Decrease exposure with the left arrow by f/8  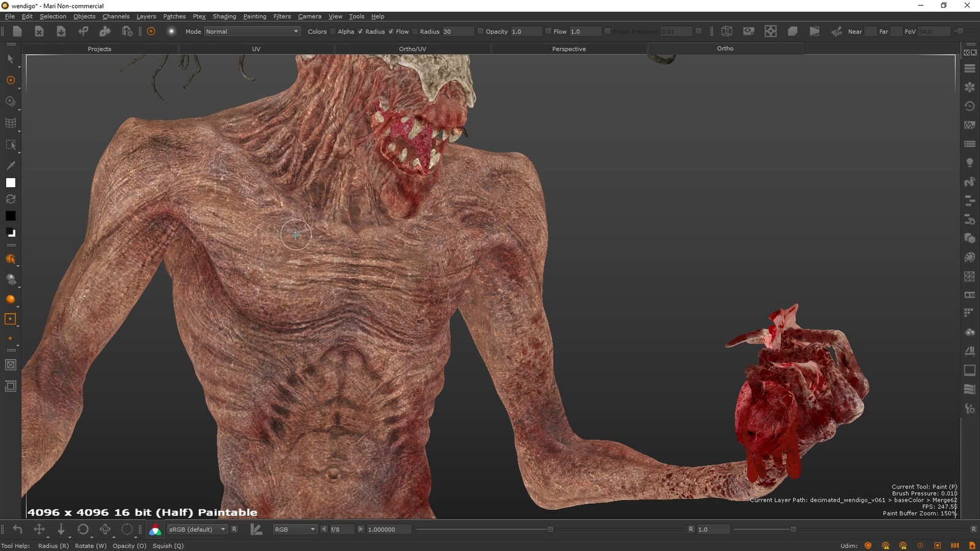[x=323, y=529]
